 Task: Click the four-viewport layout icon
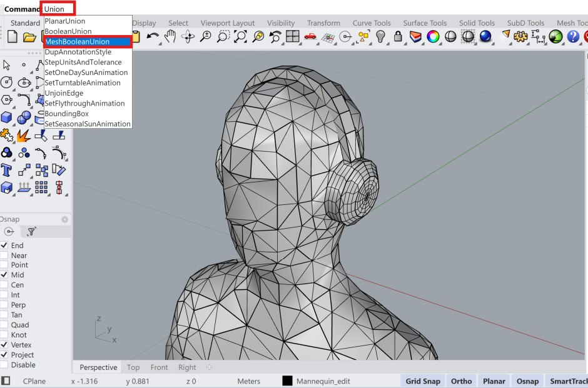click(293, 36)
